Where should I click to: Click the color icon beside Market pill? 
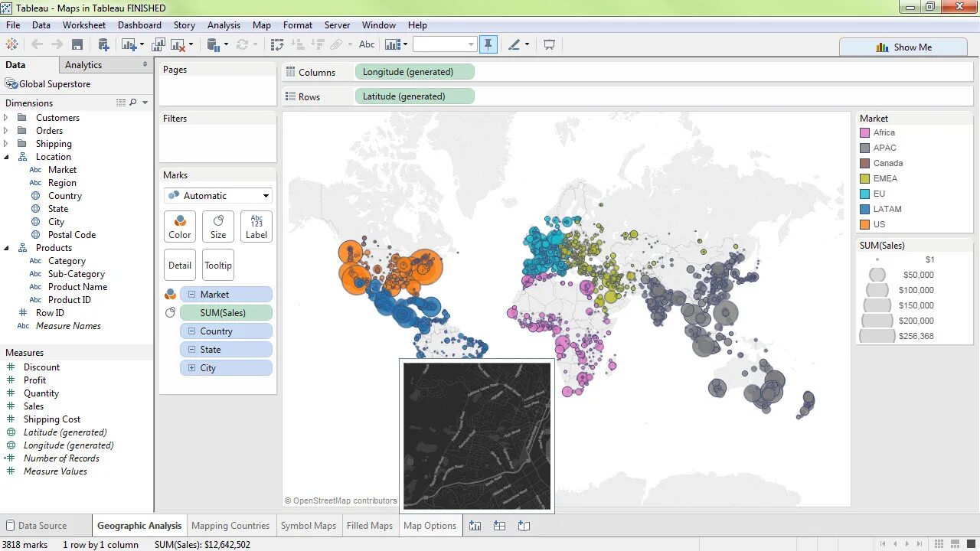pos(171,295)
